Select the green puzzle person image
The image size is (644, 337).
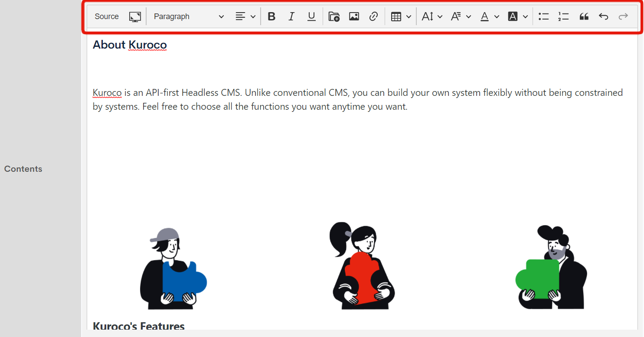click(x=551, y=267)
